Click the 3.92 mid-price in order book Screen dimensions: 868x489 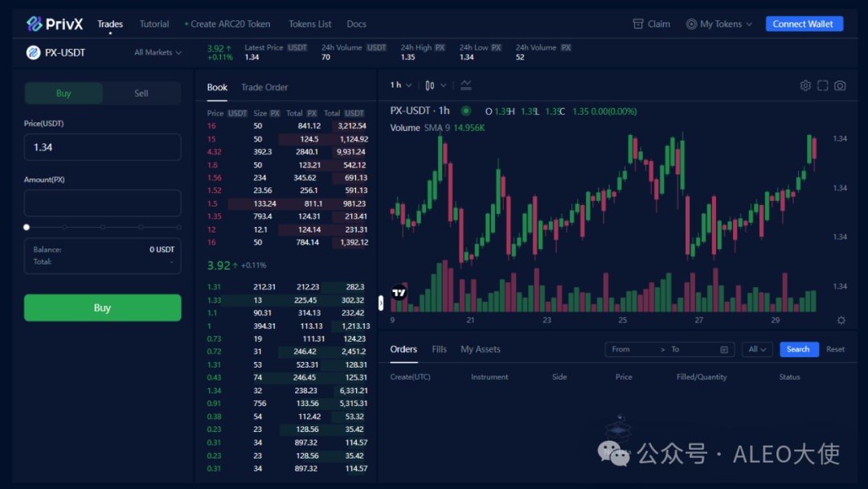219,265
